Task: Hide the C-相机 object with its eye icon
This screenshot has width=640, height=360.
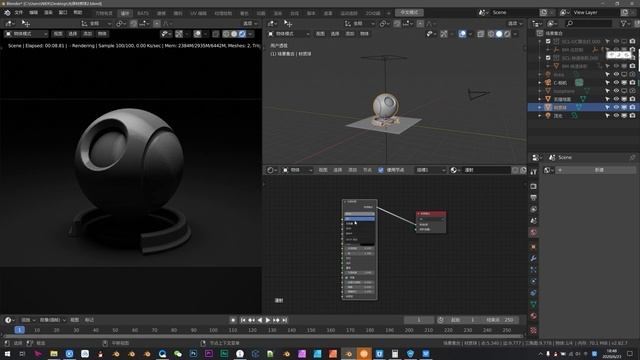Action: point(616,83)
